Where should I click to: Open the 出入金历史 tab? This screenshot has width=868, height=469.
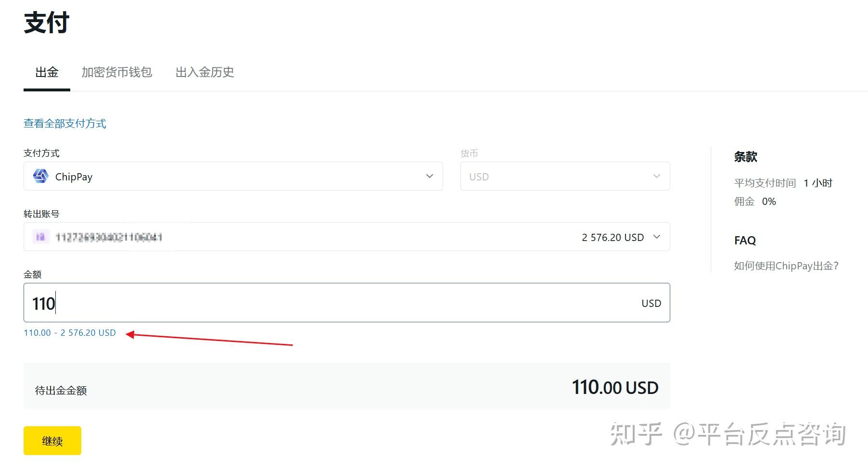coord(204,73)
